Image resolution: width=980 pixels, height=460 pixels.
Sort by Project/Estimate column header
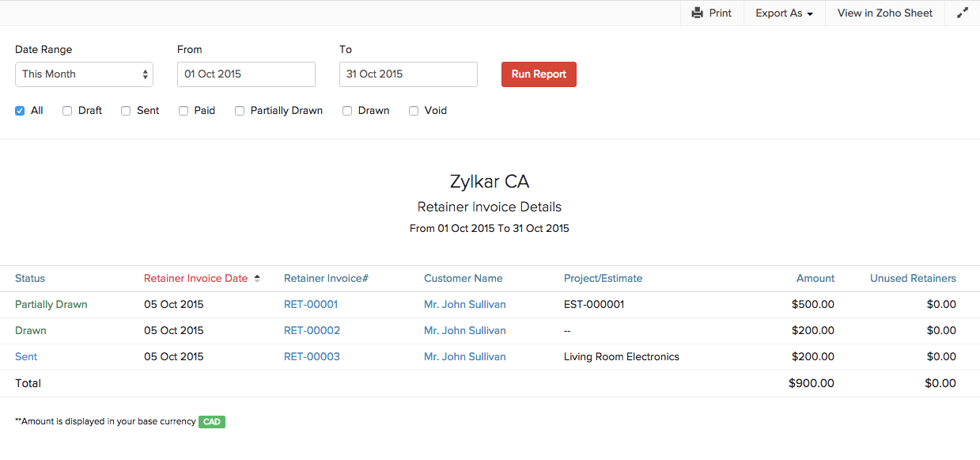603,279
